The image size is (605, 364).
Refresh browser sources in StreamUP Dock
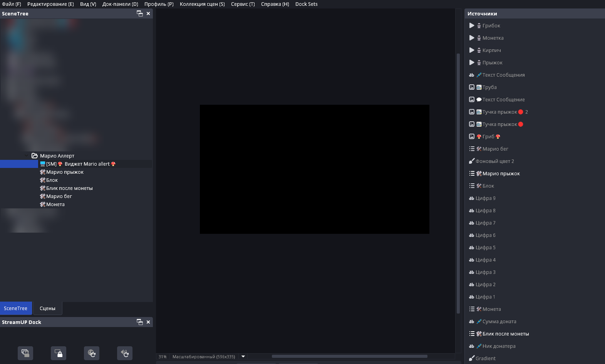coord(92,353)
